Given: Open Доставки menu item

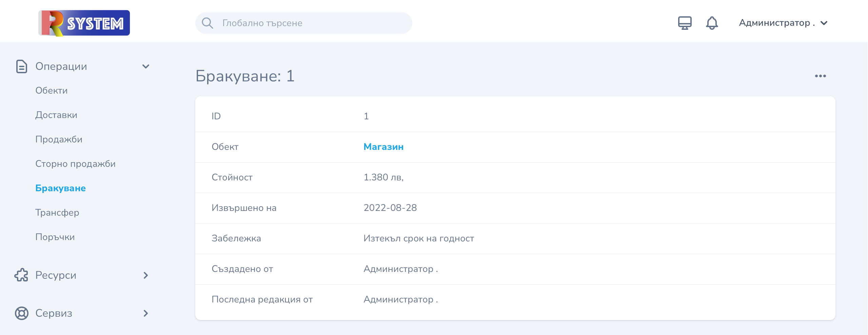Looking at the screenshot, I should tap(56, 115).
